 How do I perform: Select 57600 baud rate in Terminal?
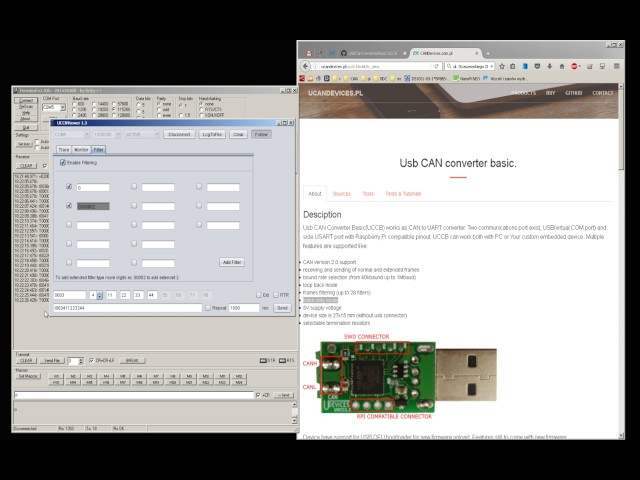[x=115, y=104]
